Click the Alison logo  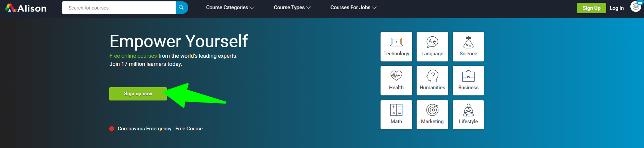pos(26,8)
